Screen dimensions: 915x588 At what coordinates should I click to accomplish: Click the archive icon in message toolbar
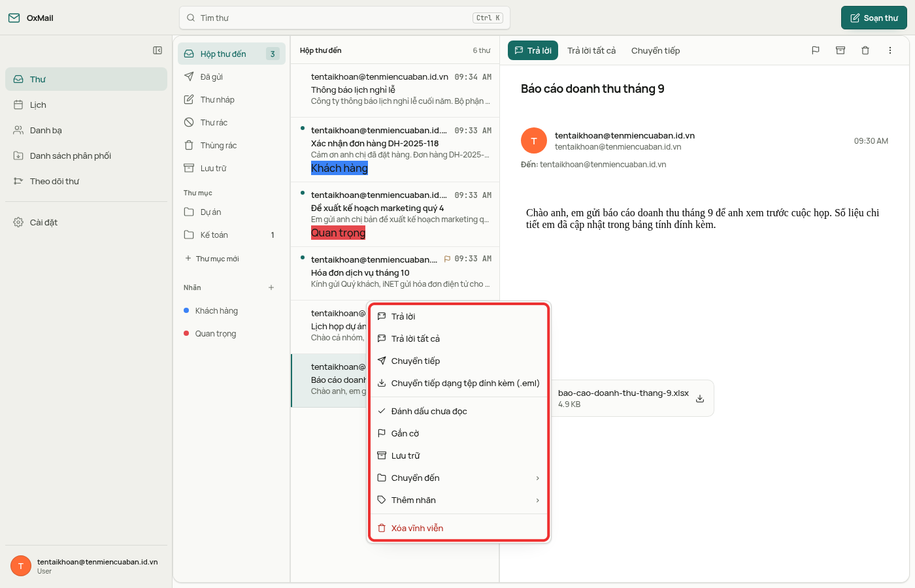coord(840,50)
